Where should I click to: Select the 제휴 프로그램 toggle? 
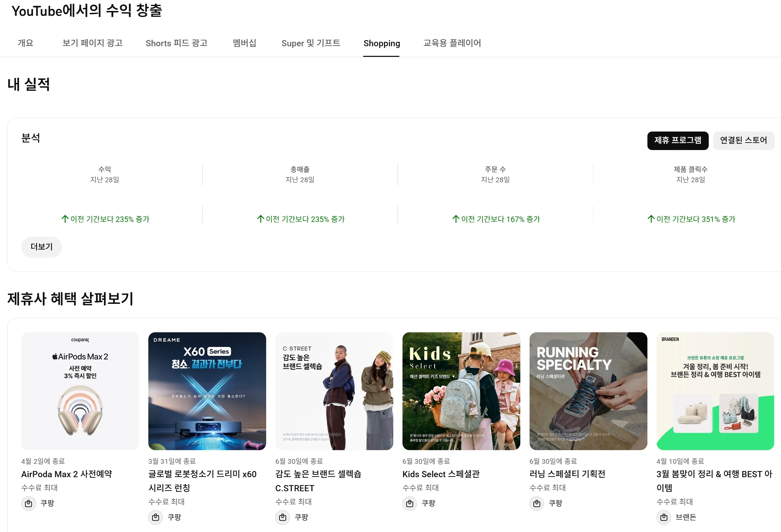[x=678, y=140]
